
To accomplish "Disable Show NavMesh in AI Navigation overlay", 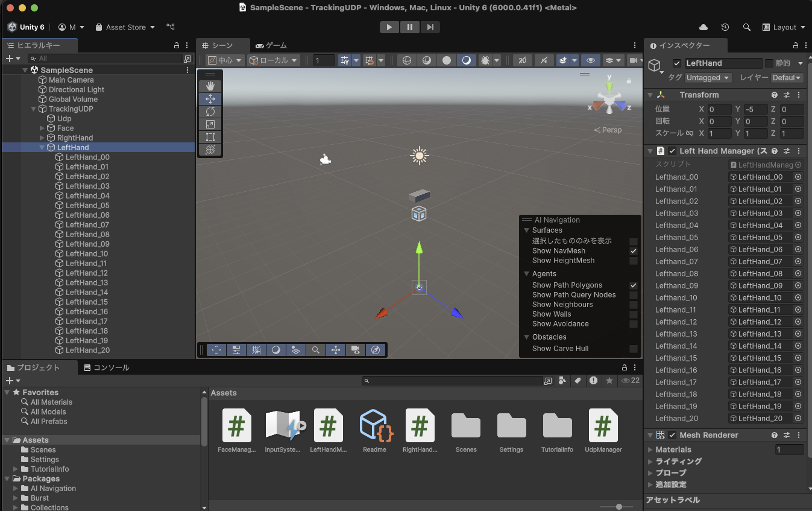I will [x=634, y=250].
